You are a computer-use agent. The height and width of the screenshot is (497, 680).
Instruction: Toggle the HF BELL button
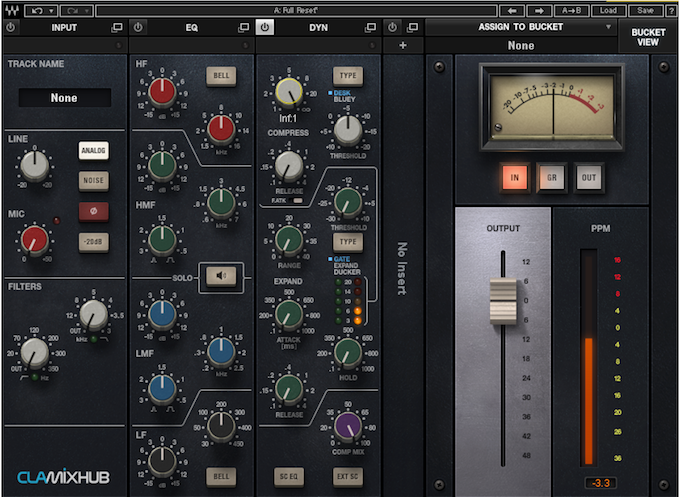coord(221,76)
